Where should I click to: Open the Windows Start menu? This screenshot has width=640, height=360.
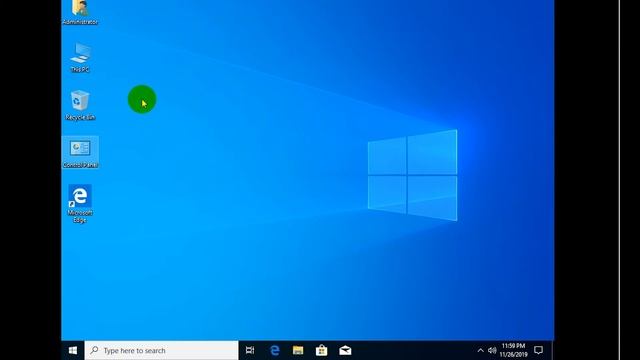(73, 350)
